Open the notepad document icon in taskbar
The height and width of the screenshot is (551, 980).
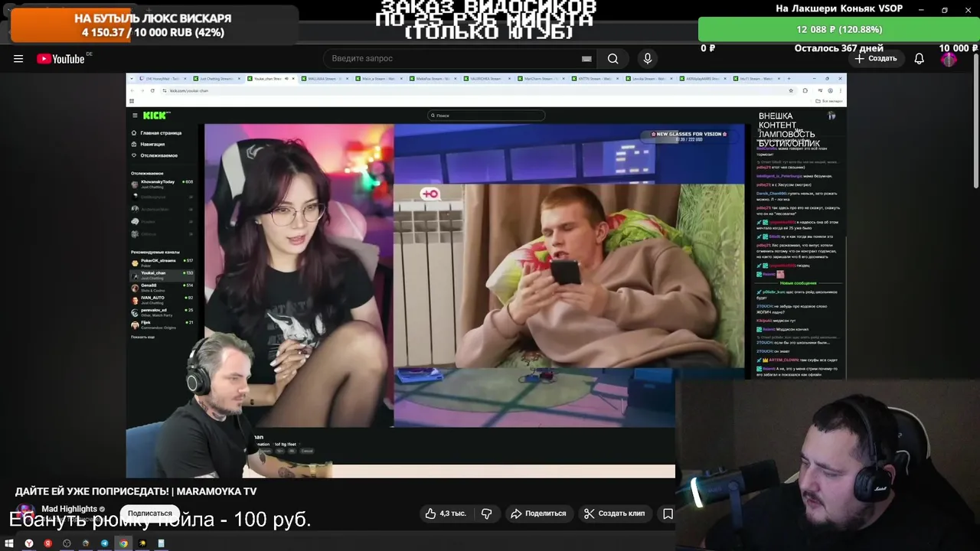click(x=161, y=543)
